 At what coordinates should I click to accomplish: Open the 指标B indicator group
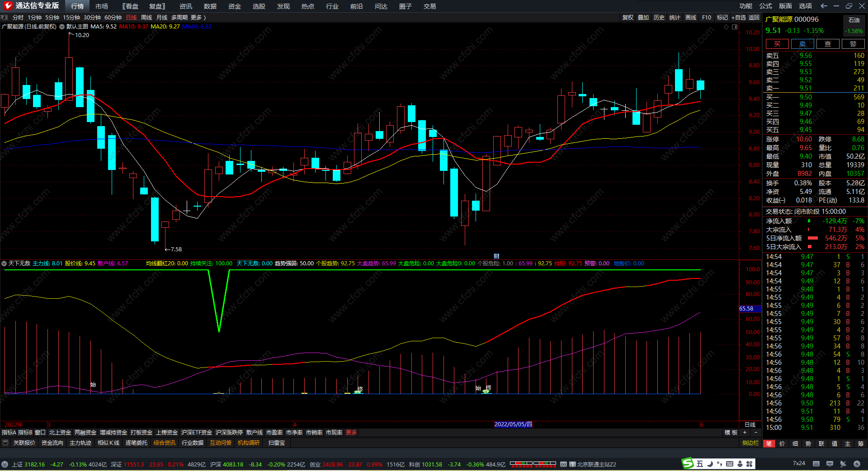(25, 433)
